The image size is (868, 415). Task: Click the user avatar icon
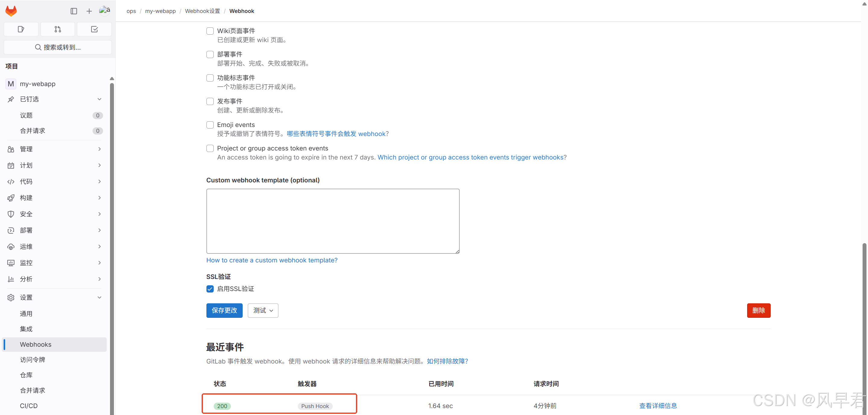tap(105, 11)
